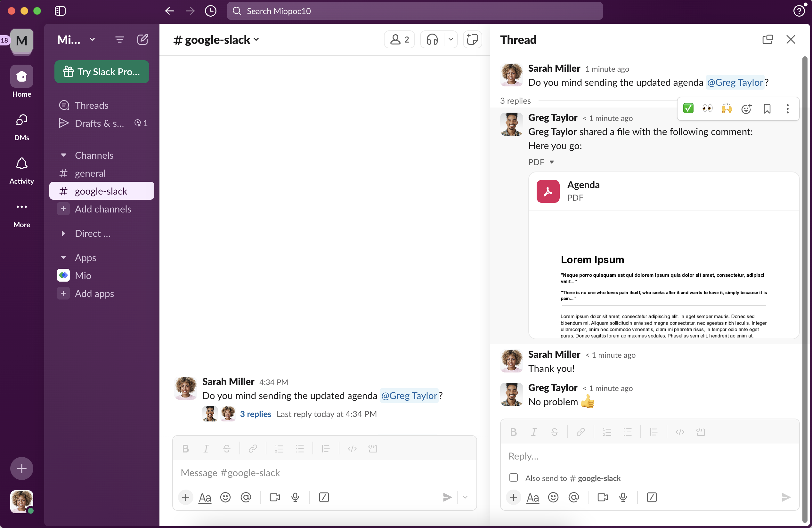This screenshot has width=812, height=528.
Task: Expand the Direct messages section
Action: point(63,233)
